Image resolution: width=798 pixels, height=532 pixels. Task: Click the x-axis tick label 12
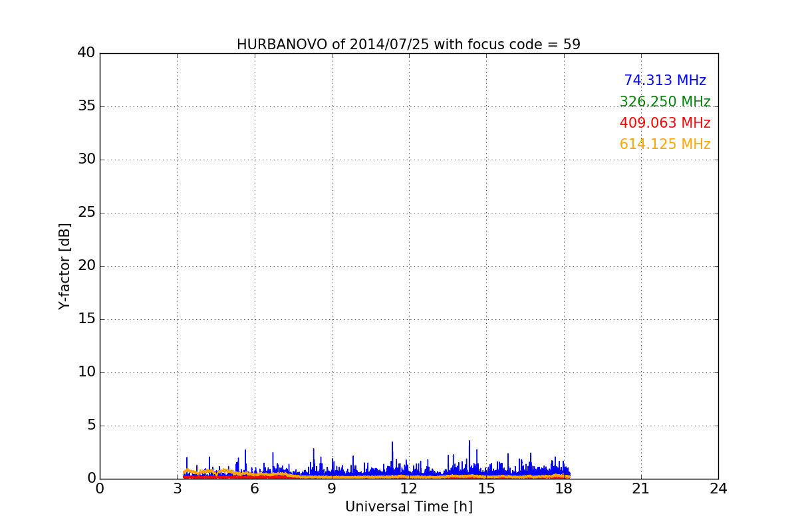tap(409, 489)
